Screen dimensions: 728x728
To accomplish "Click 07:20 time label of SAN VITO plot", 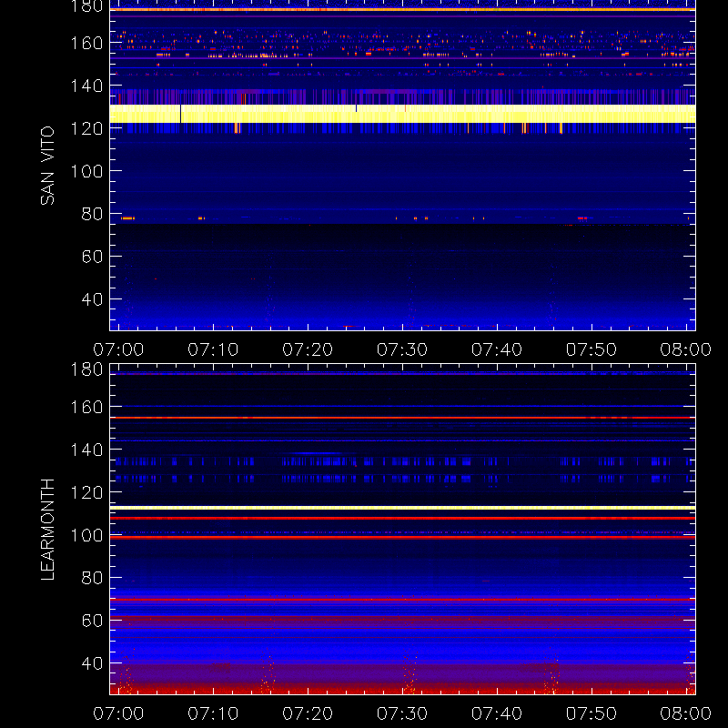I will pos(308,349).
